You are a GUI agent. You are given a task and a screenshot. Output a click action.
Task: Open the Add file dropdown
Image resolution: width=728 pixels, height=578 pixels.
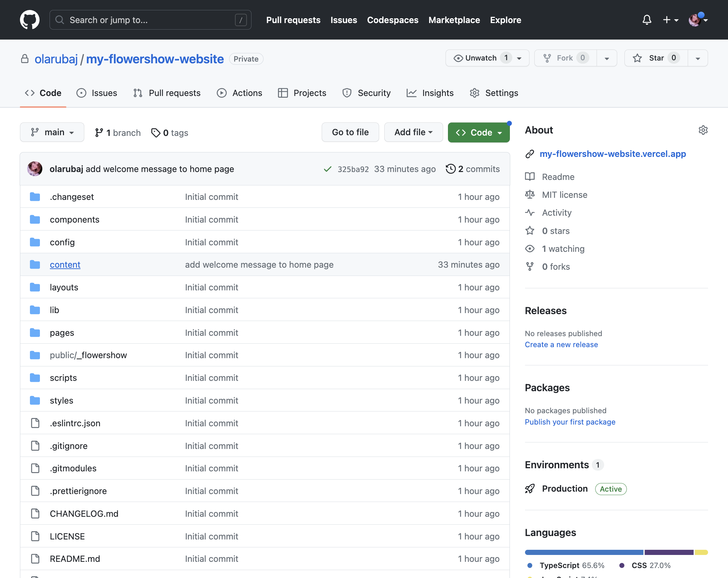tap(414, 132)
